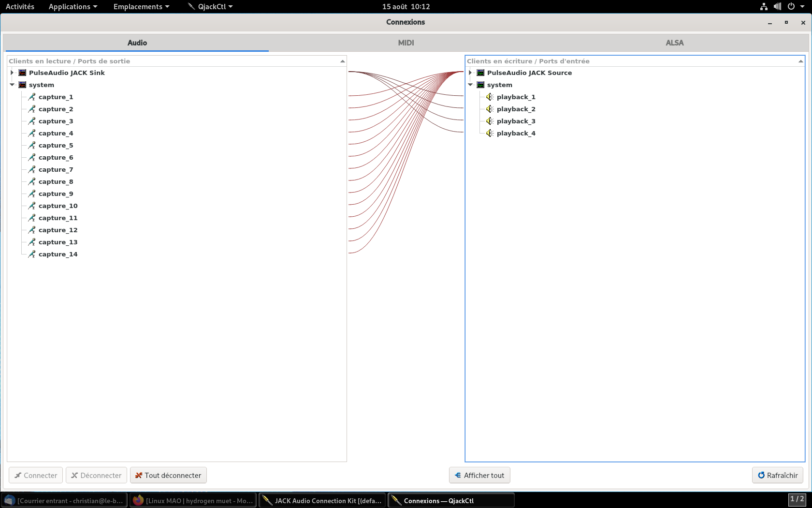Sort by Clients en lecture column header
This screenshot has height=508, width=812.
point(177,61)
